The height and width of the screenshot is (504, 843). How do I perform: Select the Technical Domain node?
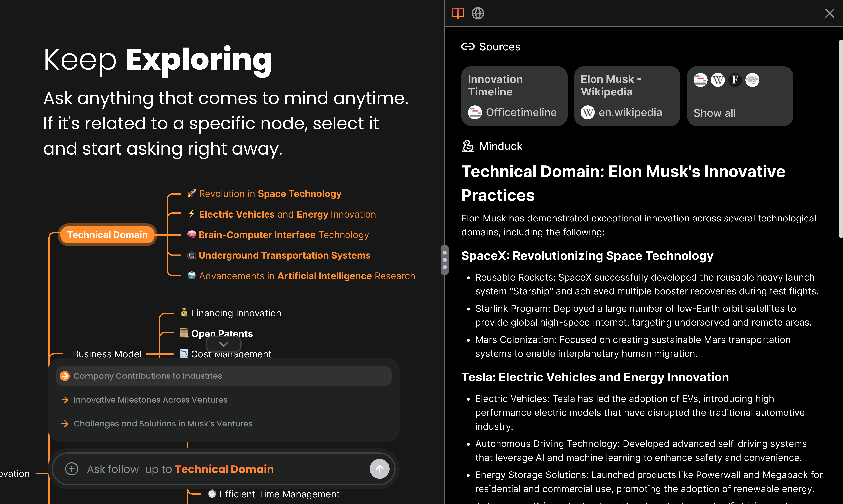(107, 235)
